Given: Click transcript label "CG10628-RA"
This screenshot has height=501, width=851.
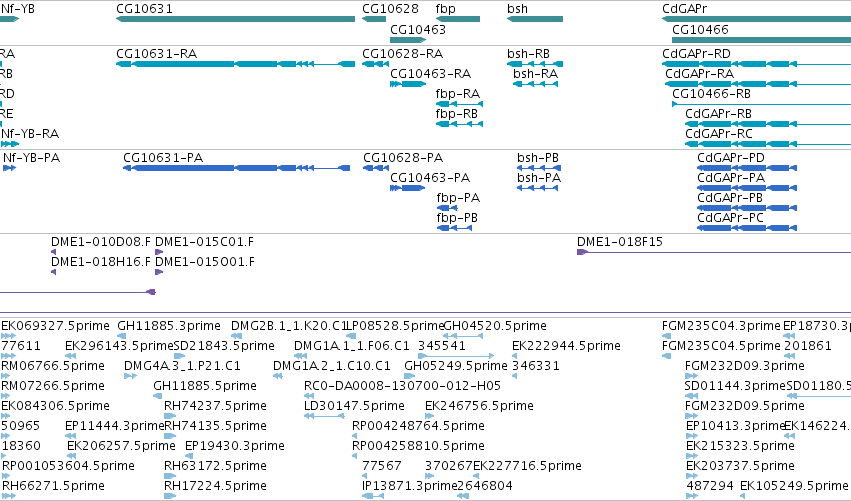Looking at the screenshot, I should [x=402, y=54].
